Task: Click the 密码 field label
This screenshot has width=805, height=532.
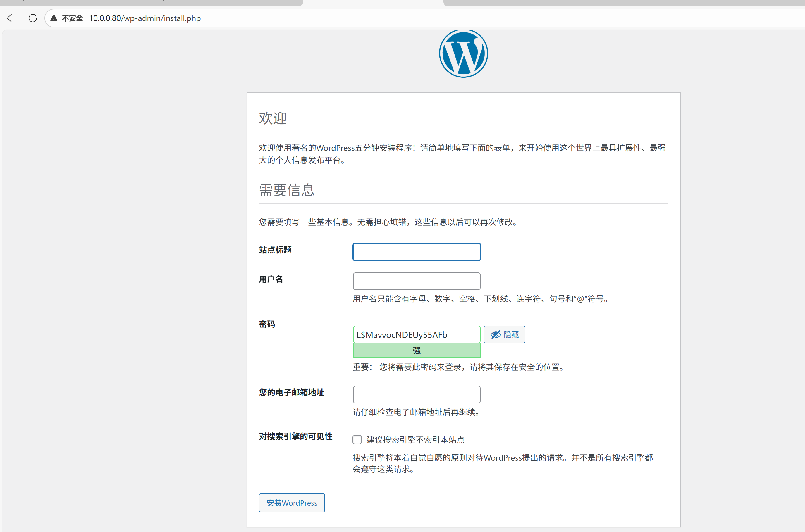Action: (x=267, y=324)
